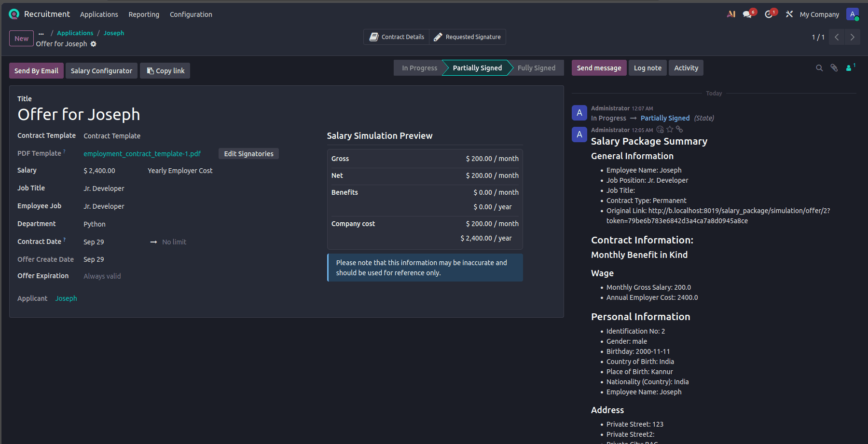868x444 pixels.
Task: Open the Administrator user avatar menu
Action: pyautogui.click(x=853, y=14)
